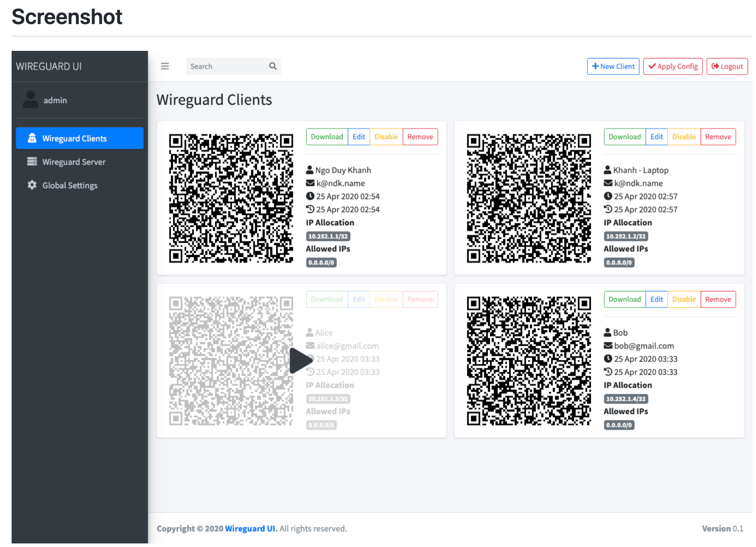Edit Bob's client
Screen dimensions: 756x547
point(656,299)
